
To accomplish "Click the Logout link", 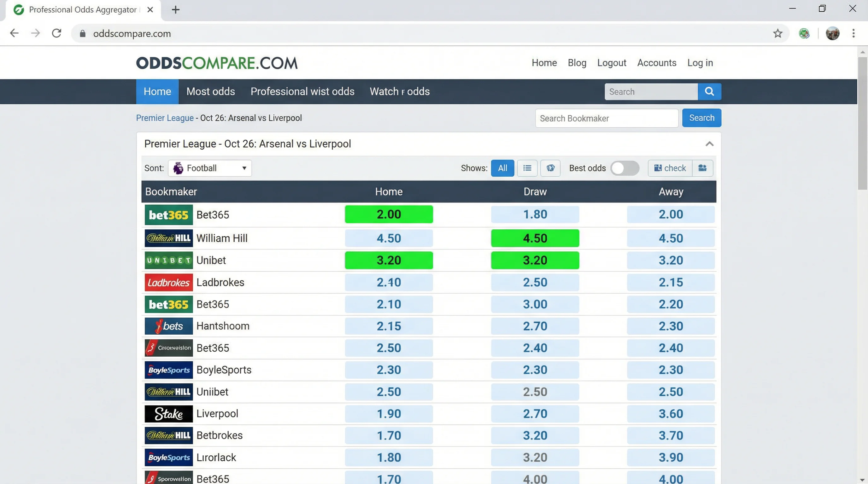I will pos(612,63).
